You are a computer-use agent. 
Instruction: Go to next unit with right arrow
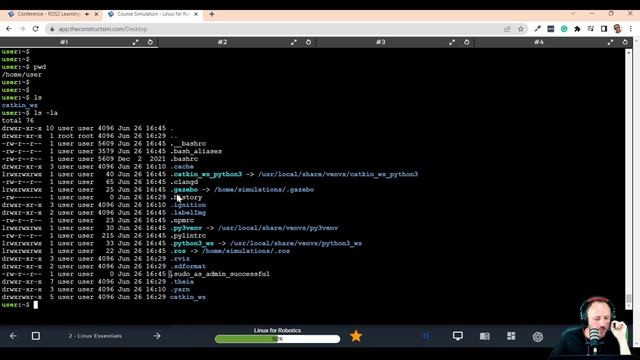click(x=157, y=336)
